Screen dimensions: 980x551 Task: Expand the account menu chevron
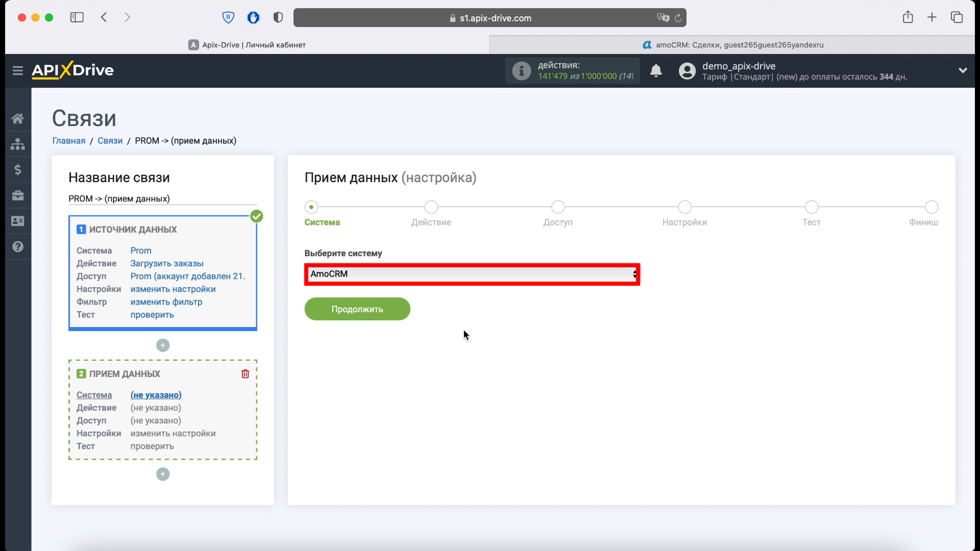963,70
